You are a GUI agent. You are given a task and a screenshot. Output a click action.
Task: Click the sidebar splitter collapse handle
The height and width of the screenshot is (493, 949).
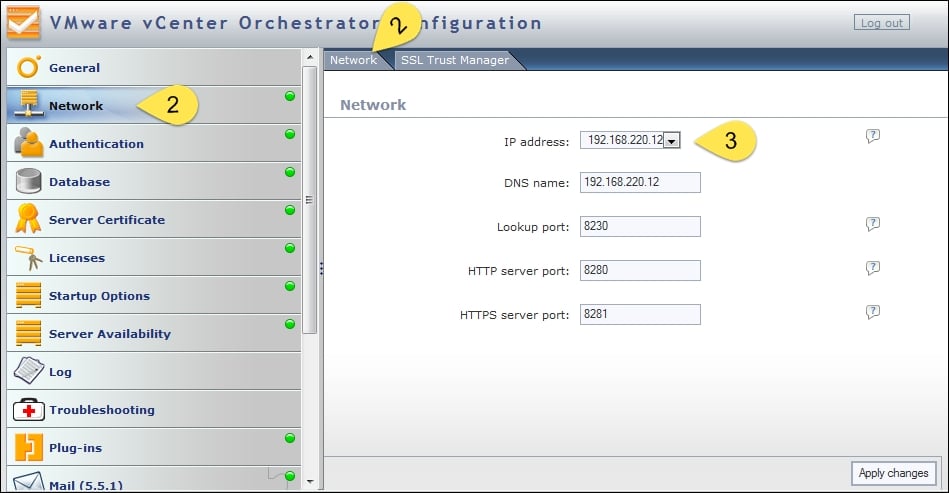321,268
